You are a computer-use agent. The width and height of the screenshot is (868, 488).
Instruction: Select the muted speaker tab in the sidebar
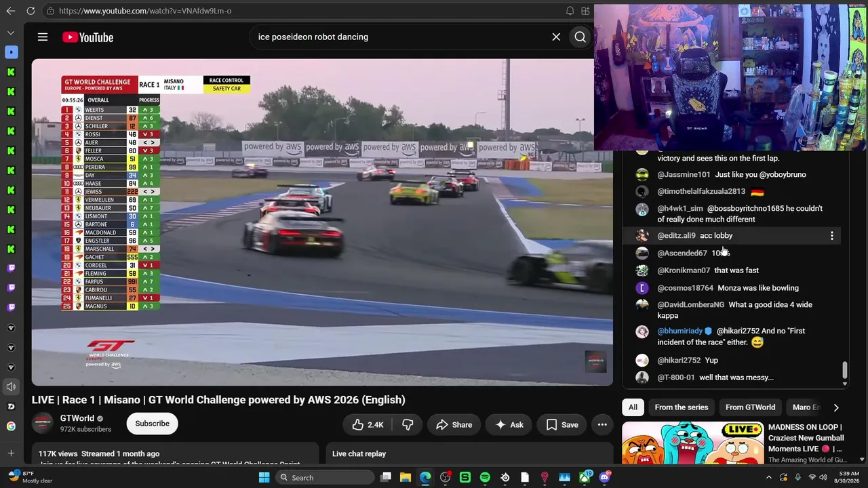pos(11,387)
